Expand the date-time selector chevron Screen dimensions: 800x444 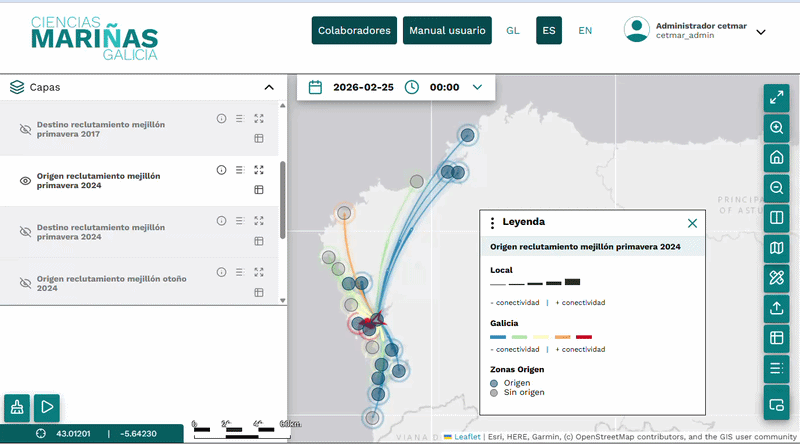click(x=477, y=87)
